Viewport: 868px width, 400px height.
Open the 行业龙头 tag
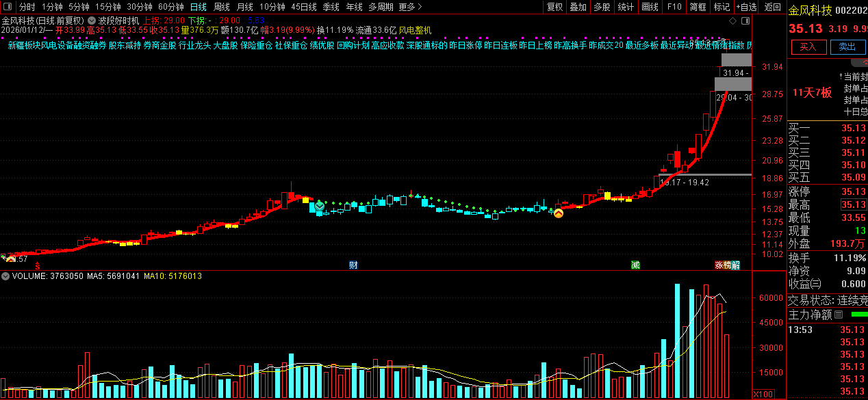point(194,46)
